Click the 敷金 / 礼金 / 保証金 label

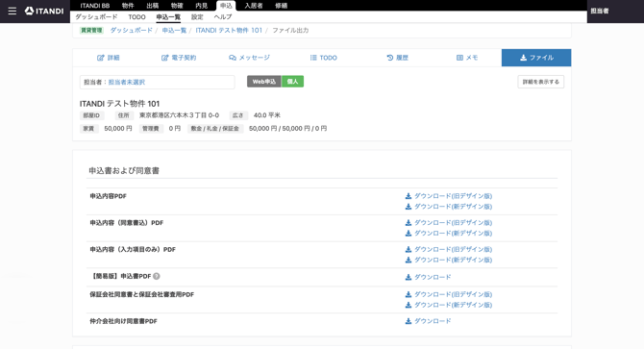tap(214, 129)
